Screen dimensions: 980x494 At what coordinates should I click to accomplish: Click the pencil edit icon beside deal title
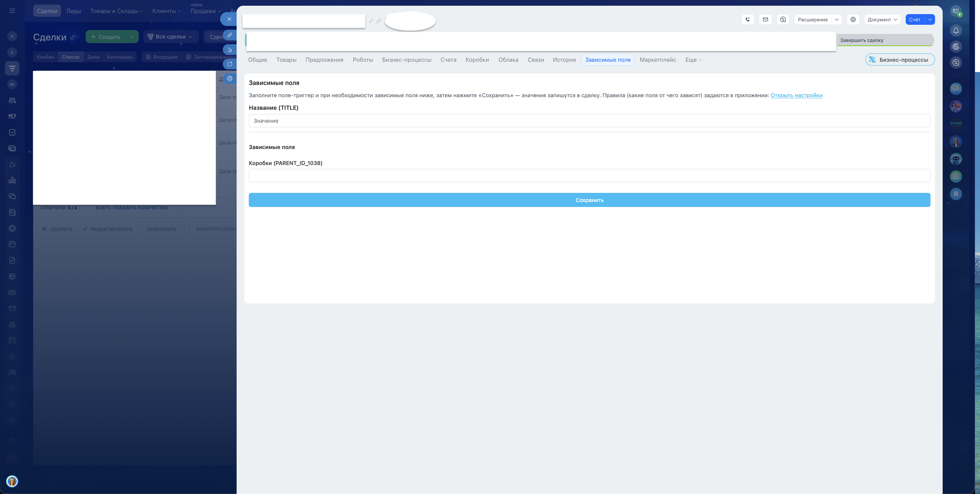[371, 21]
